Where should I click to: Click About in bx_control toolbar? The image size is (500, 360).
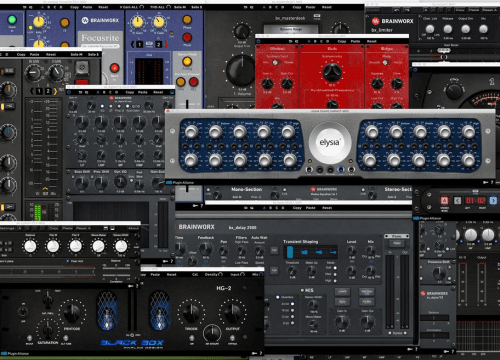coord(134,228)
